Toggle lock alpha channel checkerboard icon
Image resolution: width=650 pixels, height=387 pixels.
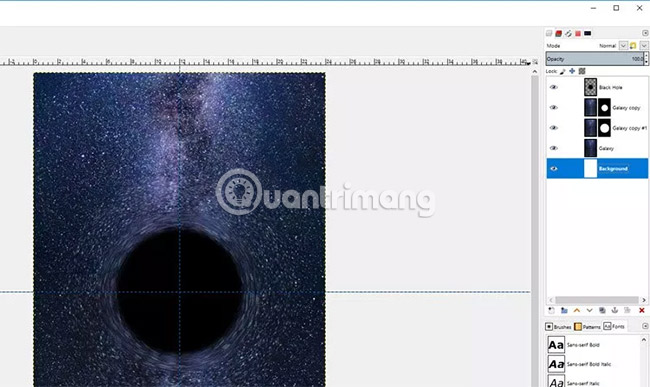point(582,71)
